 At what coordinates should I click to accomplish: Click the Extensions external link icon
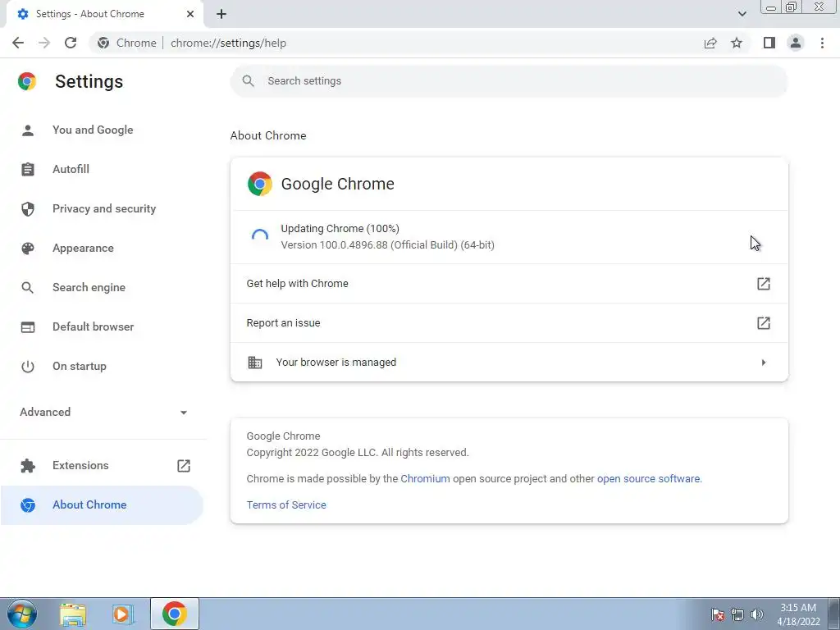coord(184,466)
